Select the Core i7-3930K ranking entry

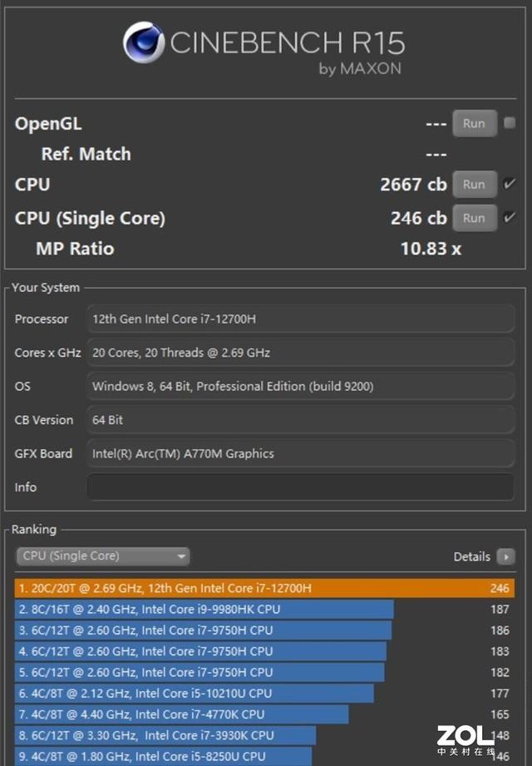click(x=165, y=735)
